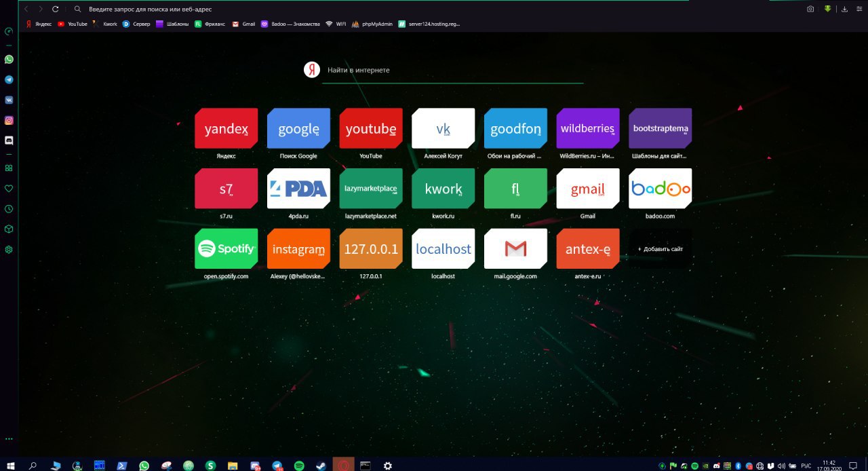Open Settings gear icon in sidebar
Screen dimensions: 868x471
pyautogui.click(x=9, y=249)
